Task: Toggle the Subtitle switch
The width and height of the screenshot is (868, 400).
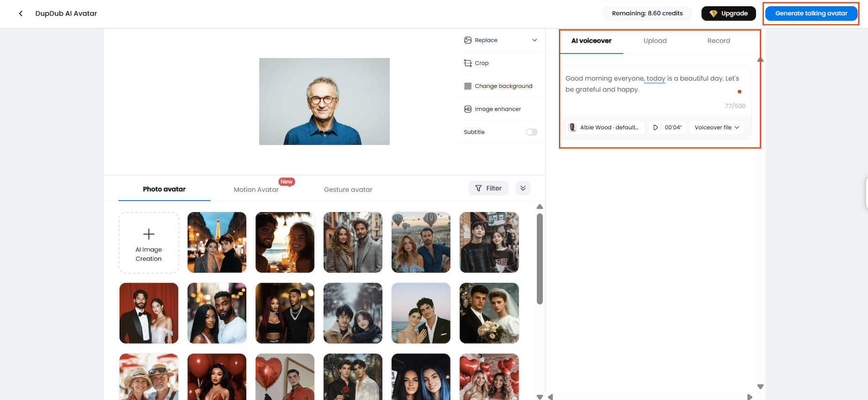Action: pos(532,132)
